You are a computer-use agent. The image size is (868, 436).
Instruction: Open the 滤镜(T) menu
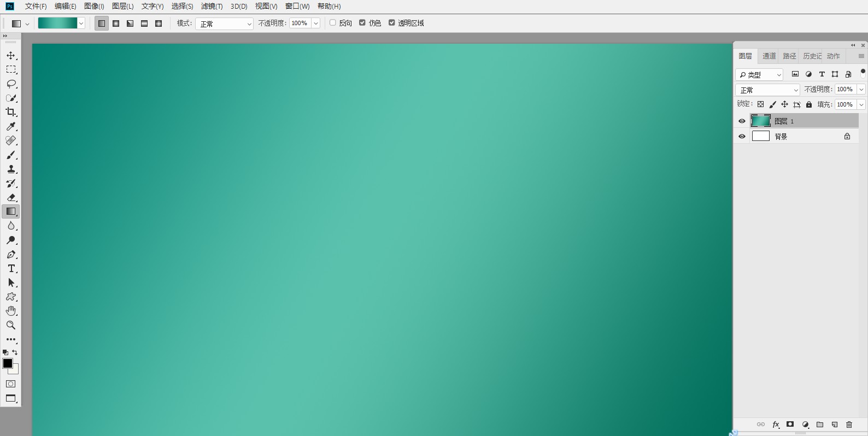point(212,7)
